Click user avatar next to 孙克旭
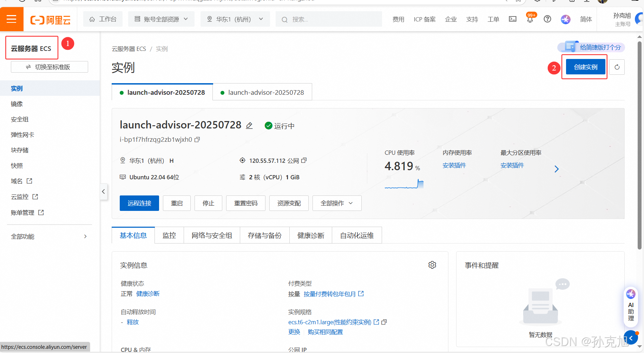 coord(640,19)
